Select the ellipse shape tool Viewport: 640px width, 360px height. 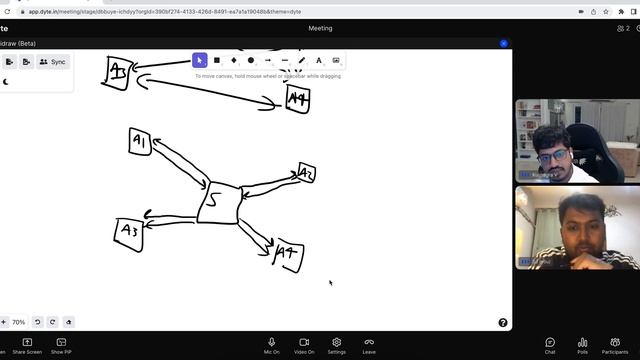[x=251, y=60]
